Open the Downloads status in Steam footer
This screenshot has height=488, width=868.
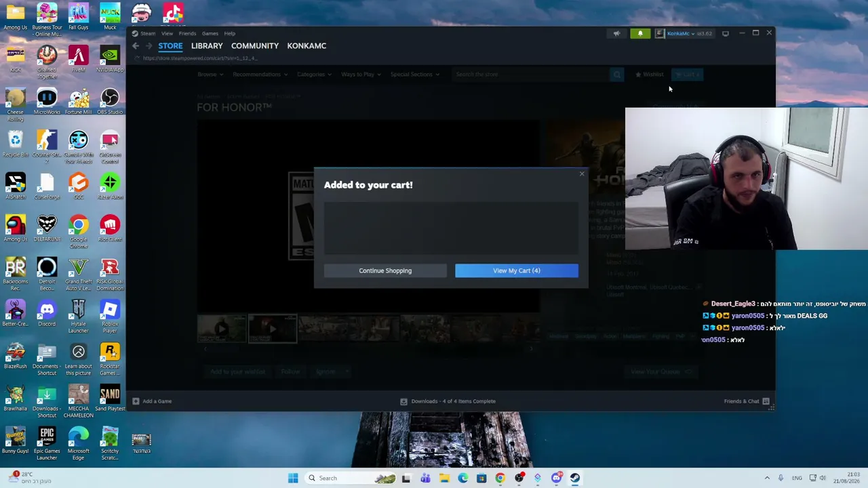point(448,401)
